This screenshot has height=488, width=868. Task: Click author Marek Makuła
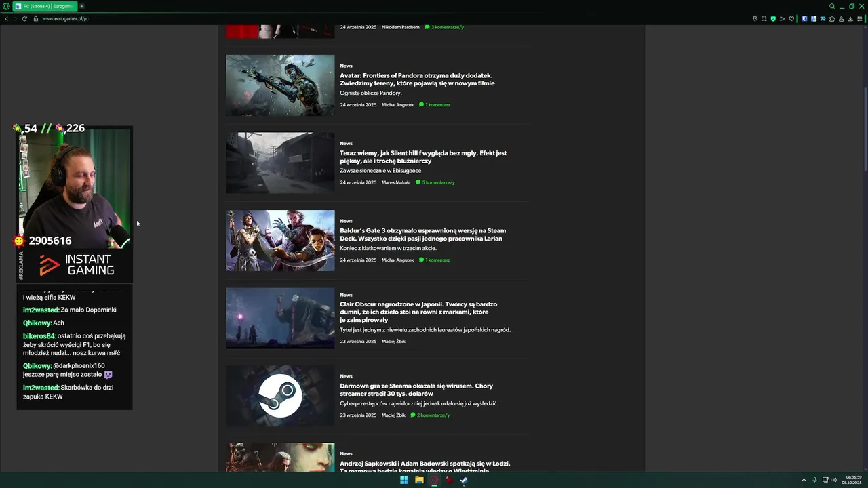(x=396, y=182)
